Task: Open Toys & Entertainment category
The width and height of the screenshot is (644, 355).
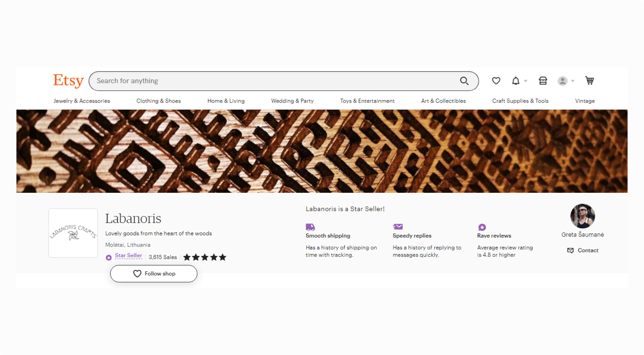Action: coord(367,101)
